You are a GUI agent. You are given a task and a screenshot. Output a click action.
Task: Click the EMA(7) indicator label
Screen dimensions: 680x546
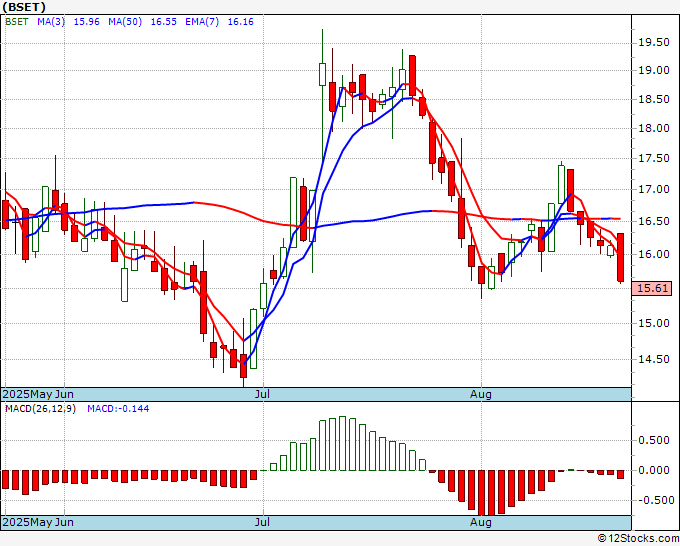202,22
